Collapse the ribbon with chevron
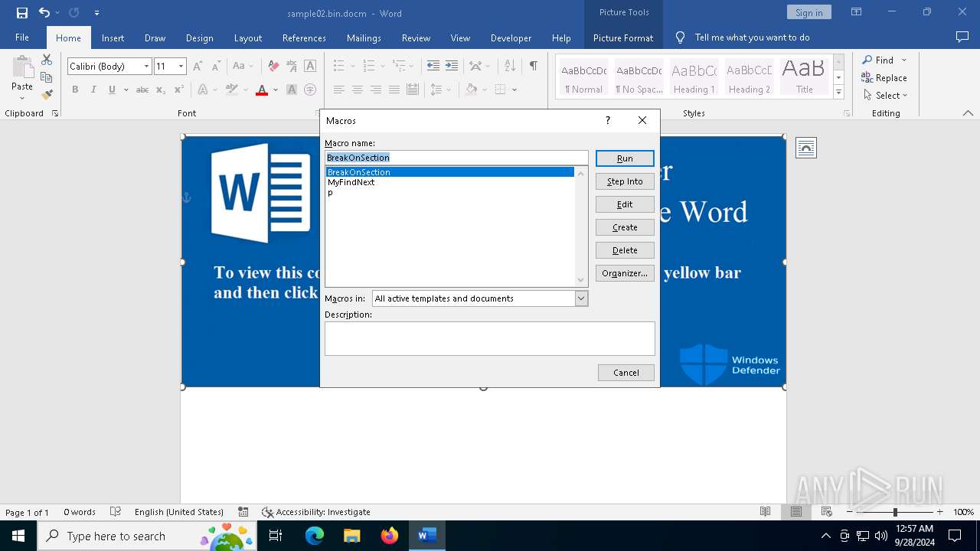Viewport: 980px width, 551px height. 968,113
